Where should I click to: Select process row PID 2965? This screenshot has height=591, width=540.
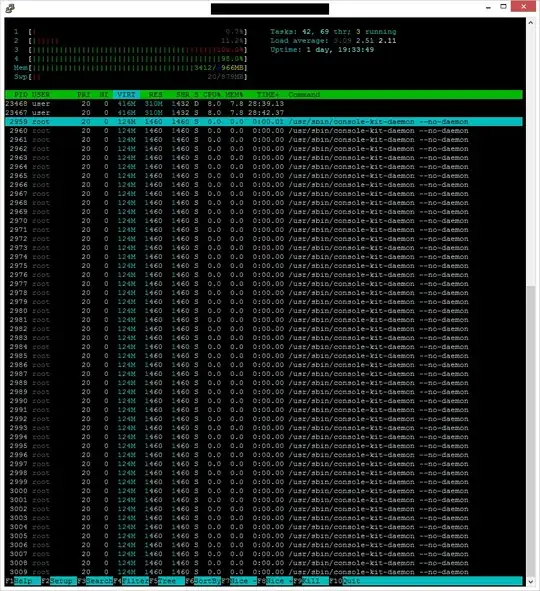(x=264, y=176)
